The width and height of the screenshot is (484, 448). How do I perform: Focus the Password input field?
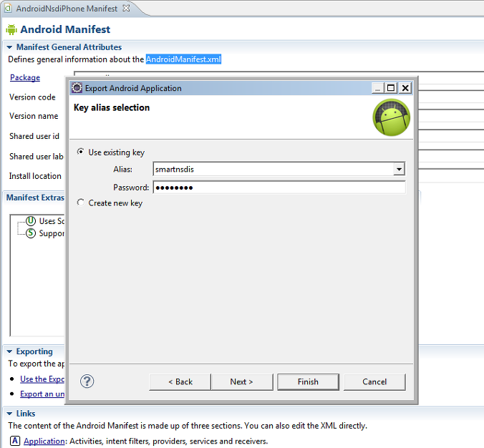tap(279, 188)
